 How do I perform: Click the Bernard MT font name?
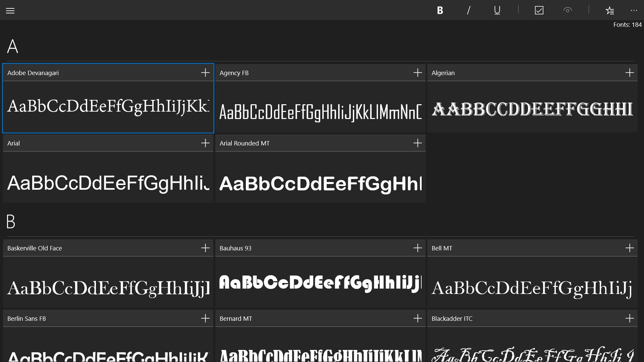(236, 319)
